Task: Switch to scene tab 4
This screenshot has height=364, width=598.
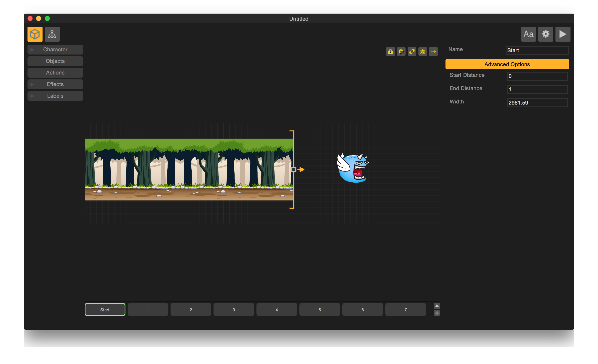Action: [277, 309]
